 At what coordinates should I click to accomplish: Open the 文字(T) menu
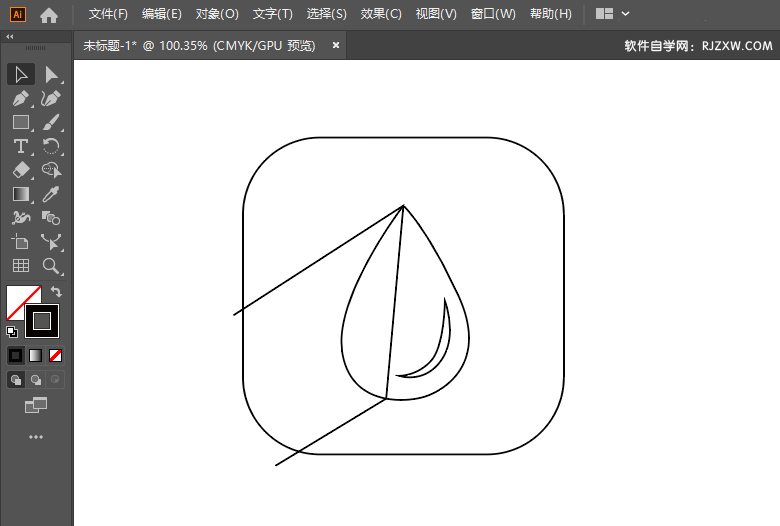tap(273, 14)
